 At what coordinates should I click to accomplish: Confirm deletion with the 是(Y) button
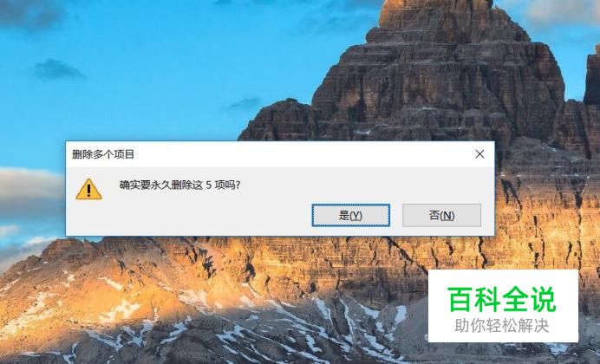pos(351,215)
